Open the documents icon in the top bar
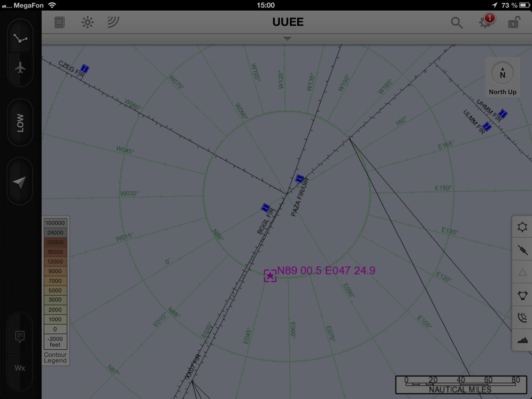Image resolution: width=532 pixels, height=399 pixels. coord(59,22)
